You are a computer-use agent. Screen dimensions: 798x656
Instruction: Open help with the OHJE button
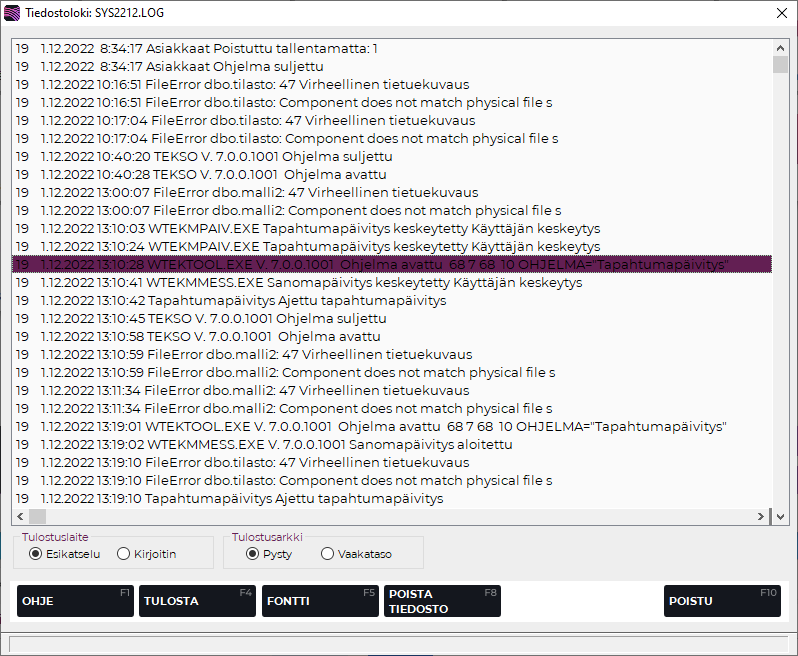coord(74,601)
